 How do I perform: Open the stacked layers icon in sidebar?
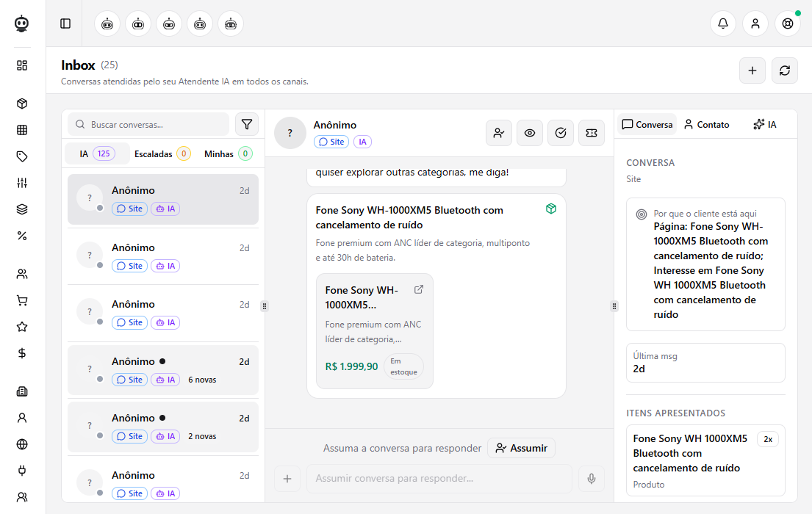(x=22, y=209)
